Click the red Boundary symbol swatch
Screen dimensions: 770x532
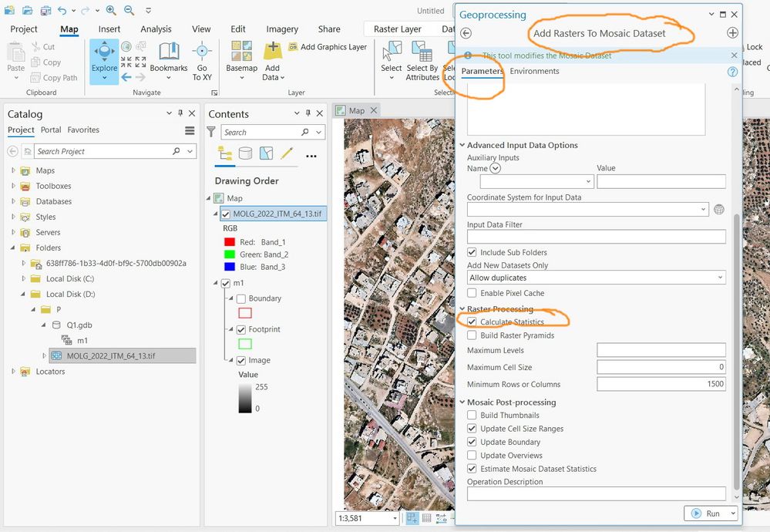point(245,314)
